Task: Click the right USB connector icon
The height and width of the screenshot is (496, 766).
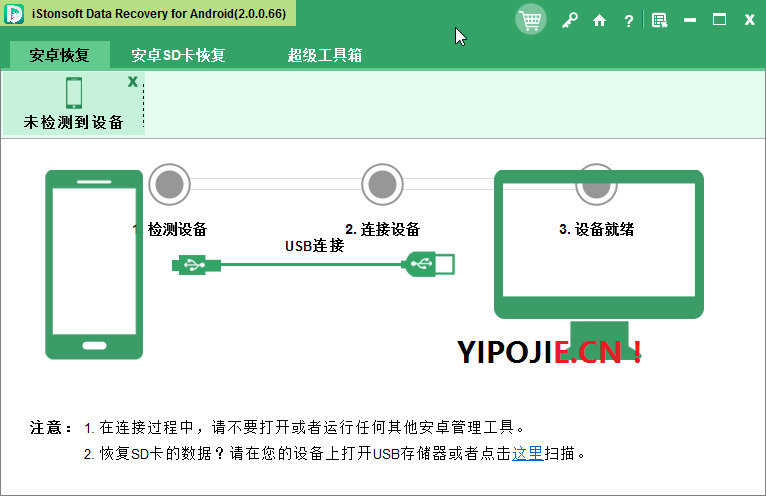Action: pos(430,264)
